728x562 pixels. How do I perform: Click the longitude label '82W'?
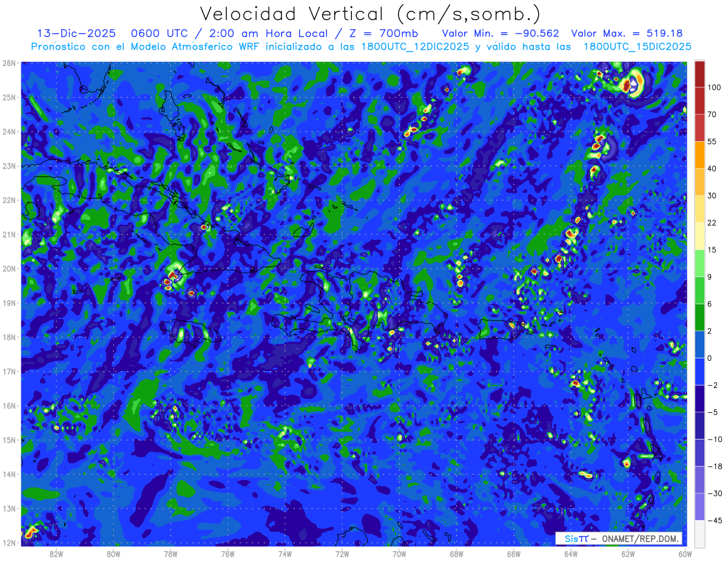[x=56, y=554]
